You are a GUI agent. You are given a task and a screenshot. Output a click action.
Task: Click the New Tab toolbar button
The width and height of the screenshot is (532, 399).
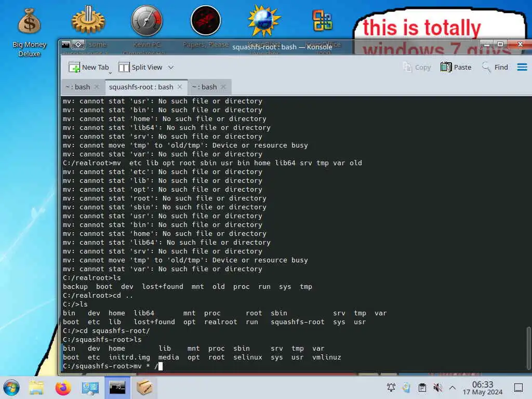[x=88, y=67]
